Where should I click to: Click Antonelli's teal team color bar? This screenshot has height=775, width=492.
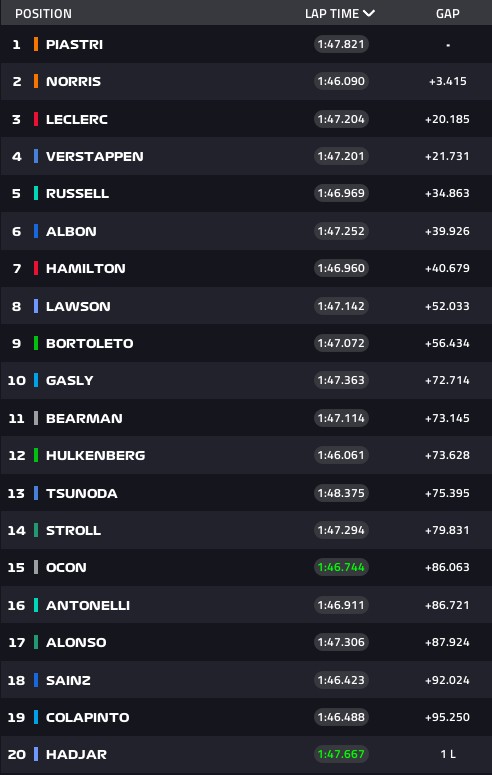click(x=36, y=605)
